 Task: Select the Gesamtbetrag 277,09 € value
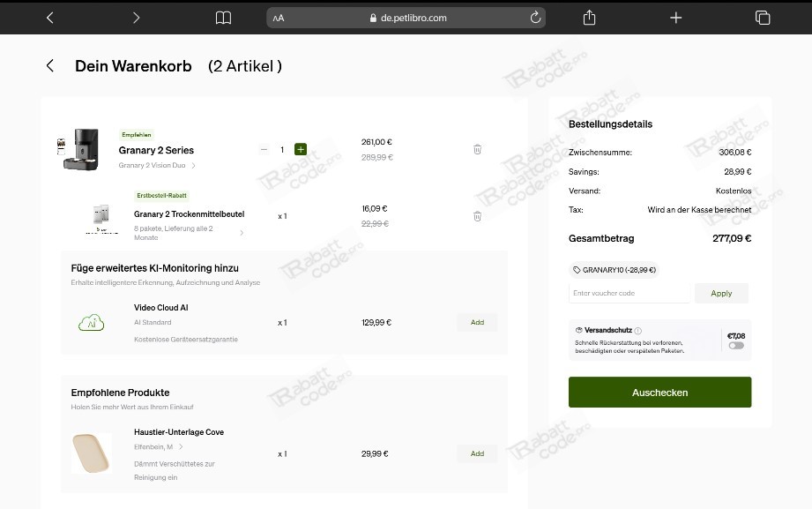pyautogui.click(x=732, y=238)
